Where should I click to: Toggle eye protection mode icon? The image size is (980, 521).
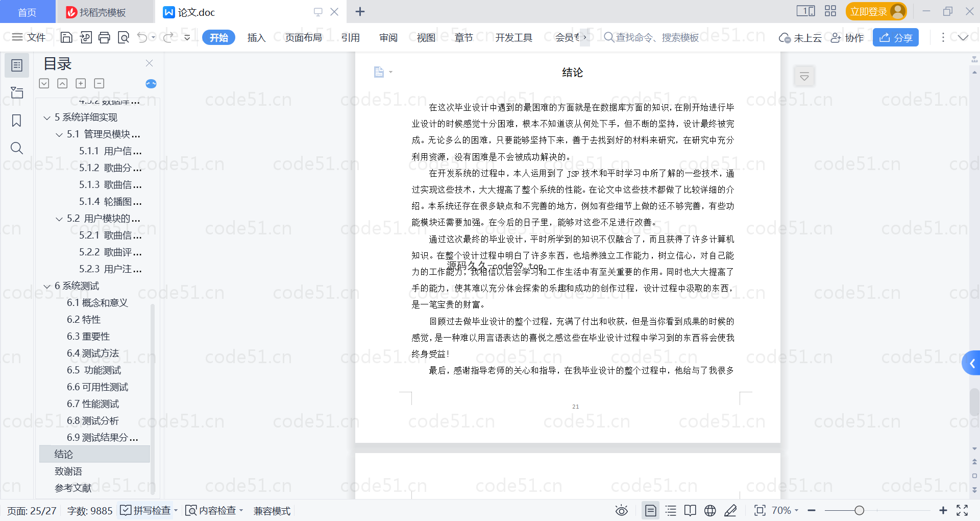[621, 510]
